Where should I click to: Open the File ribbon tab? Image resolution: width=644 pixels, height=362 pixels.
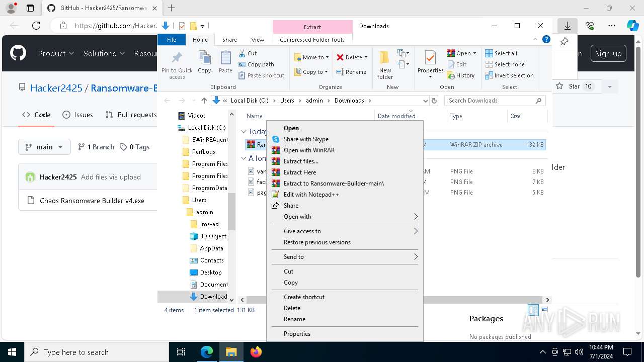click(172, 40)
